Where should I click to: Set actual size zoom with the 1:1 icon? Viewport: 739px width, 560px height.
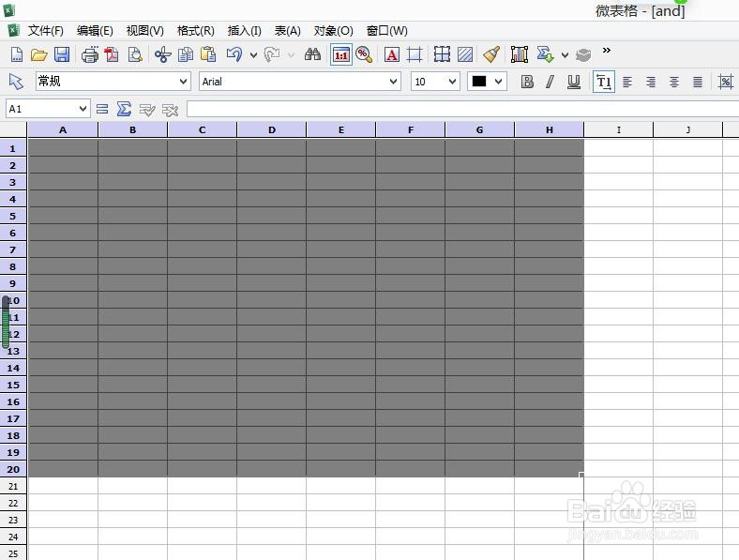[x=340, y=55]
